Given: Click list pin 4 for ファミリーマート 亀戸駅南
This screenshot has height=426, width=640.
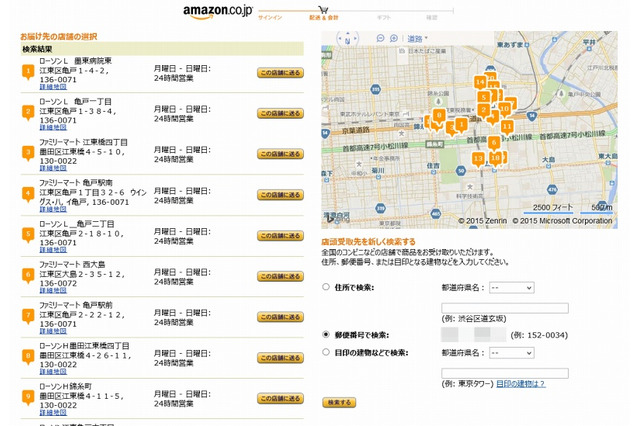Looking at the screenshot, I should click(x=28, y=195).
